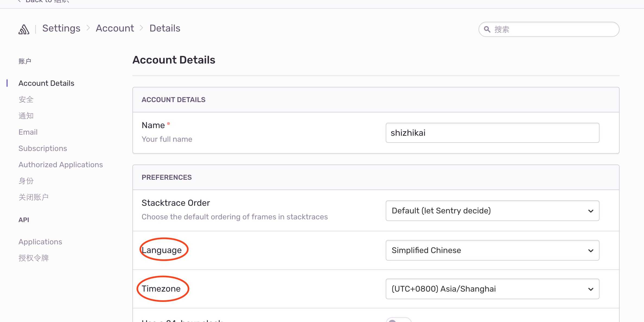
Task: Click 关闭账户 close account link
Action: click(34, 197)
